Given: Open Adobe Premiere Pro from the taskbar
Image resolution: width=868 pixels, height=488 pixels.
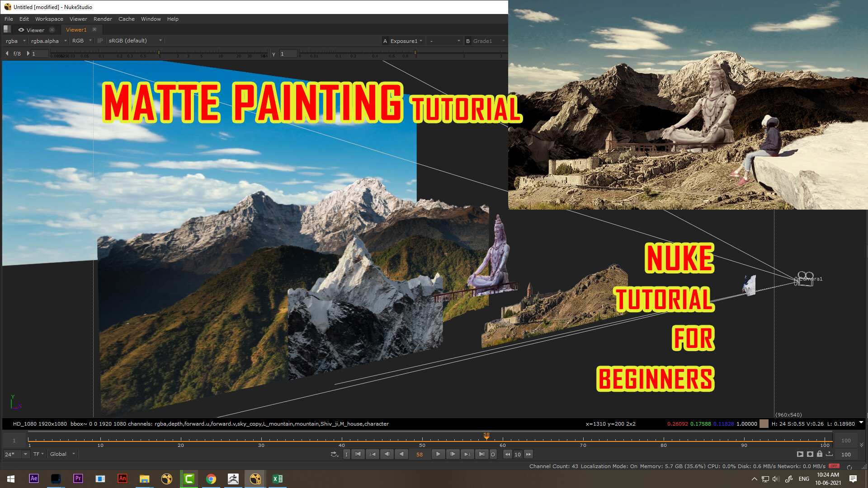Looking at the screenshot, I should (x=78, y=479).
